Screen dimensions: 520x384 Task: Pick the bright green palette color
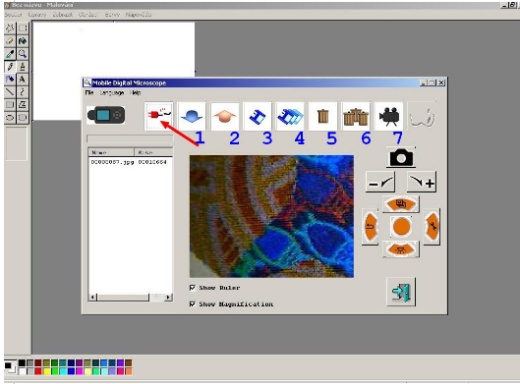click(55, 371)
